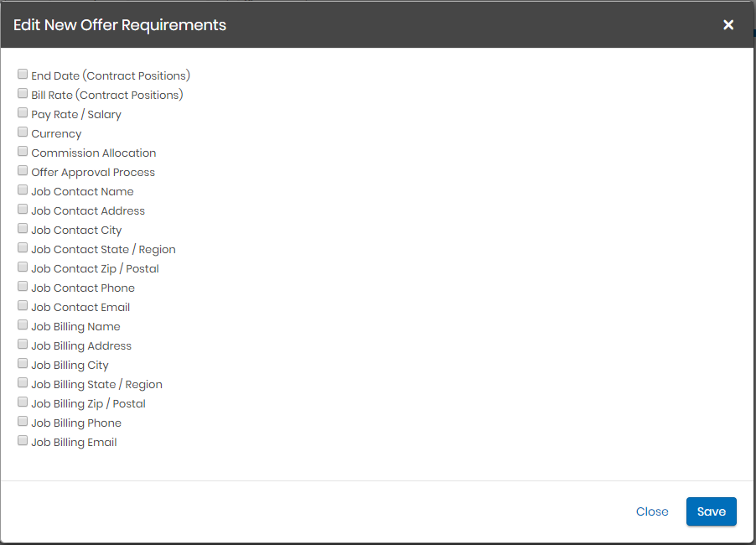
Task: Close the Edit New Offer Requirements dialog
Action: tap(728, 25)
